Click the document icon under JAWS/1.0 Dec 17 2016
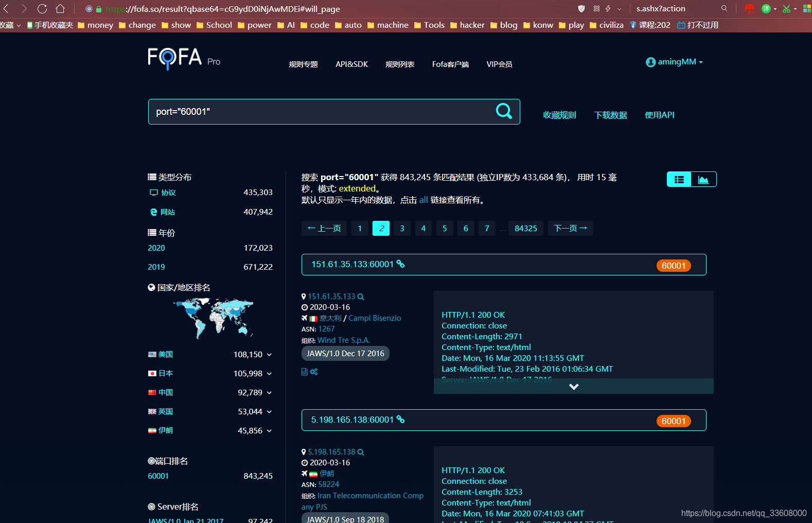 (305, 372)
